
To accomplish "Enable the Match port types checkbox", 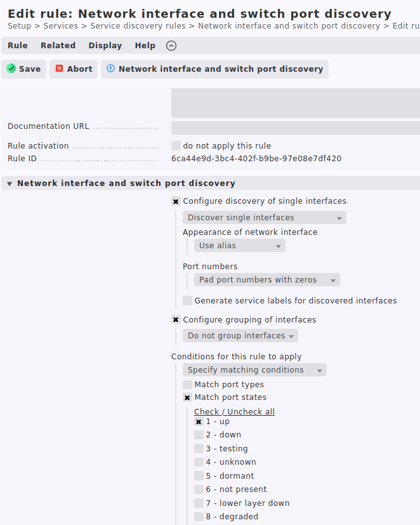I will (187, 384).
